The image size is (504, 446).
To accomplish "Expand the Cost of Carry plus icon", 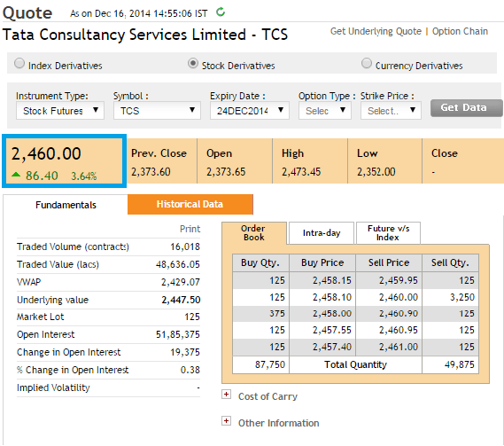I will (226, 395).
